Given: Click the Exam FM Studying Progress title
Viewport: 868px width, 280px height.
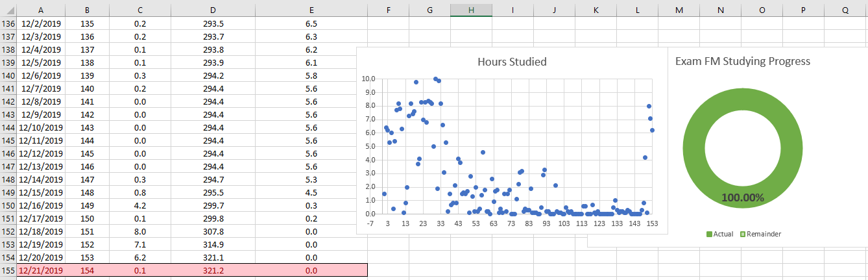Looking at the screenshot, I should click(742, 61).
